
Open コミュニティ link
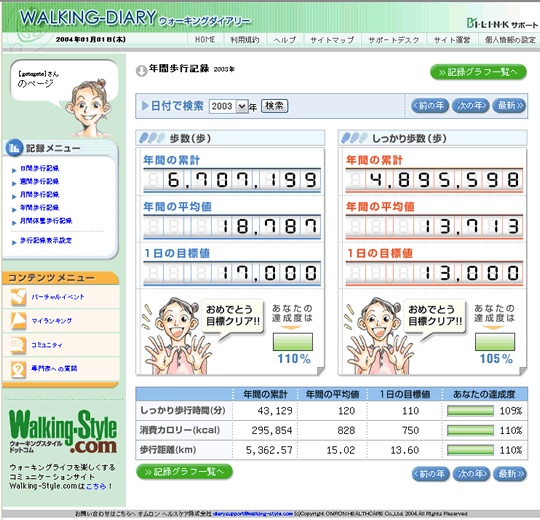click(x=47, y=345)
